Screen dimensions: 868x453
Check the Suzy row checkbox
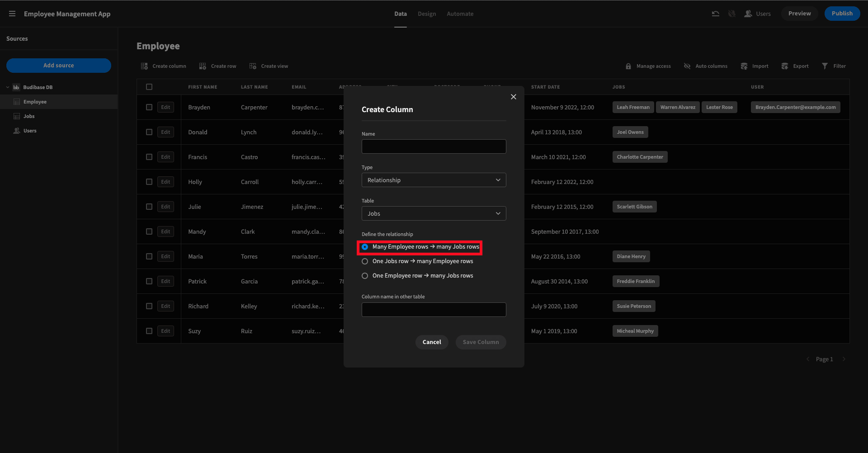coord(149,331)
